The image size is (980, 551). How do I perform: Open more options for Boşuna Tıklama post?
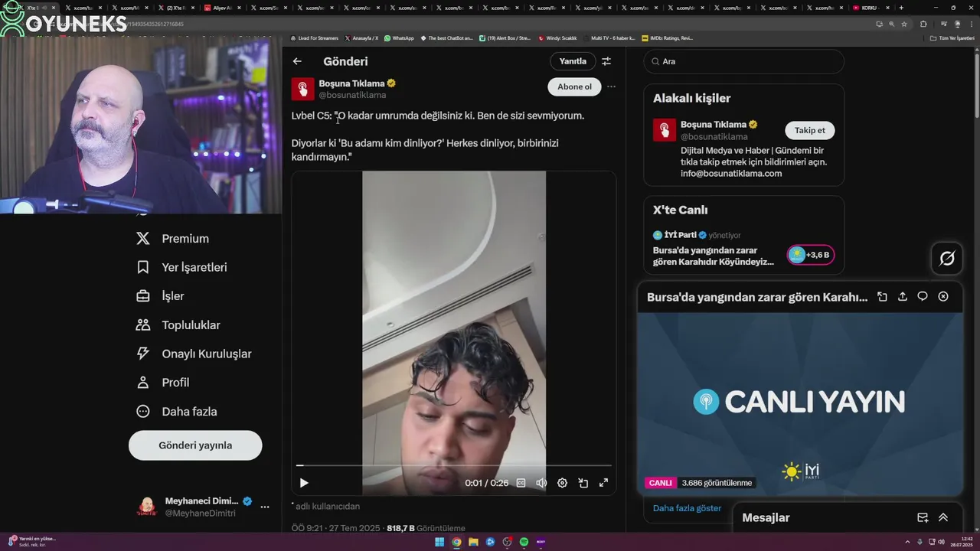[x=611, y=86]
